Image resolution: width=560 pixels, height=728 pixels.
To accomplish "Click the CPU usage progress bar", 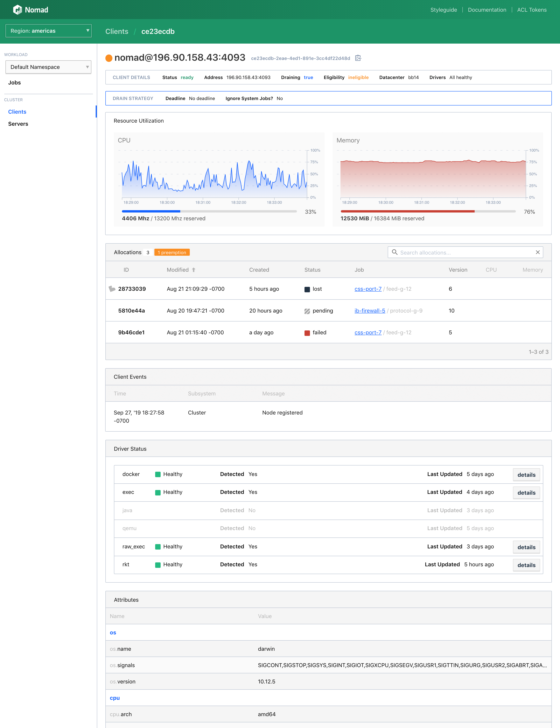I will (209, 211).
